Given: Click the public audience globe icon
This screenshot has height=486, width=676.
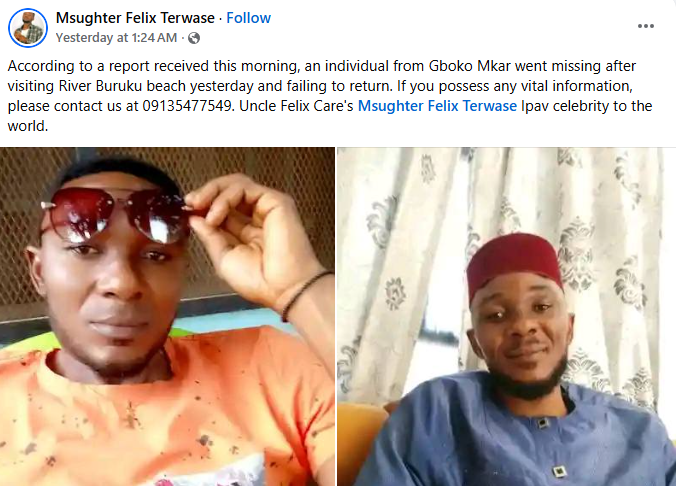Looking at the screenshot, I should coord(194,38).
